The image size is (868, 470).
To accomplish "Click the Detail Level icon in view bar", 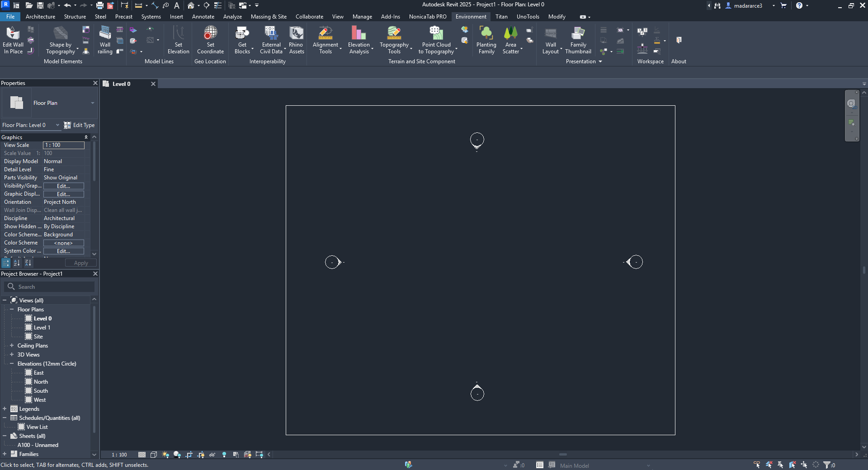I will pyautogui.click(x=142, y=455).
